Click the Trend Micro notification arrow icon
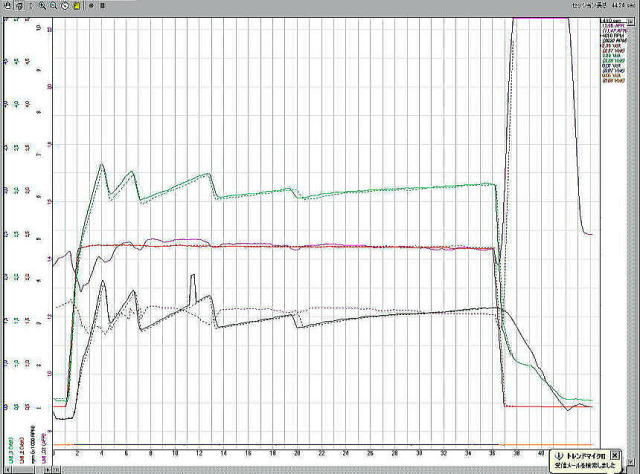This screenshot has width=640, height=474. 559,456
